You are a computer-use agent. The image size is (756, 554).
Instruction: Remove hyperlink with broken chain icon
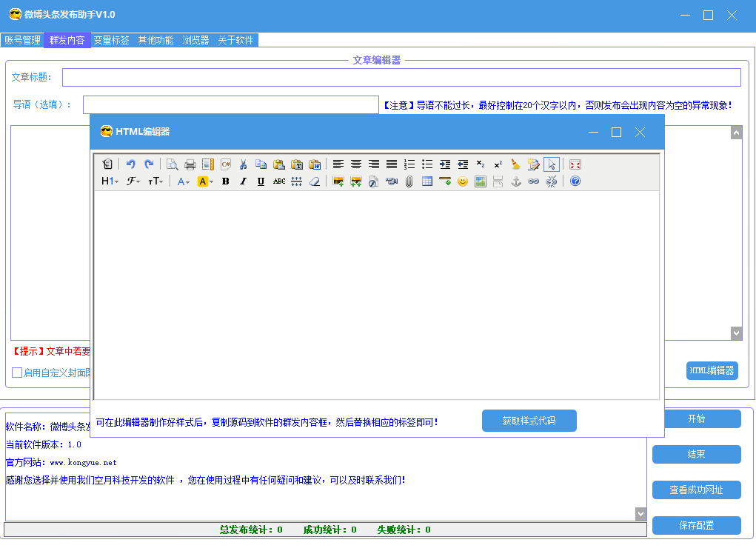551,181
